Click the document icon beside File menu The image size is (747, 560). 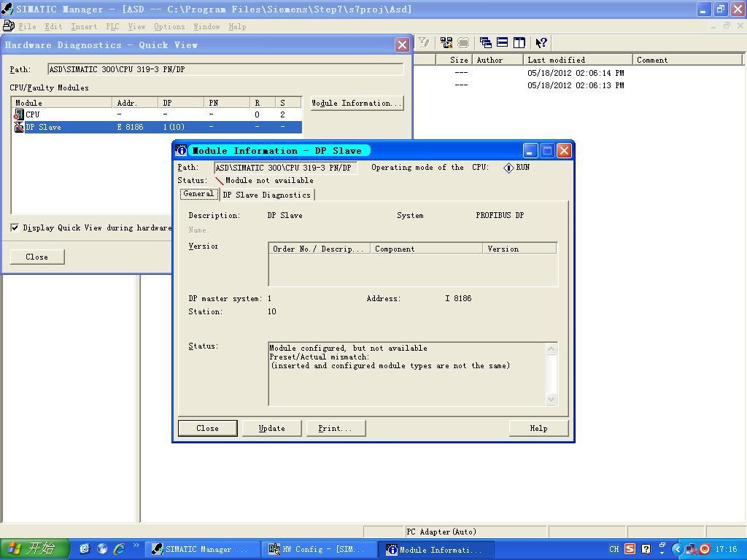(8, 26)
